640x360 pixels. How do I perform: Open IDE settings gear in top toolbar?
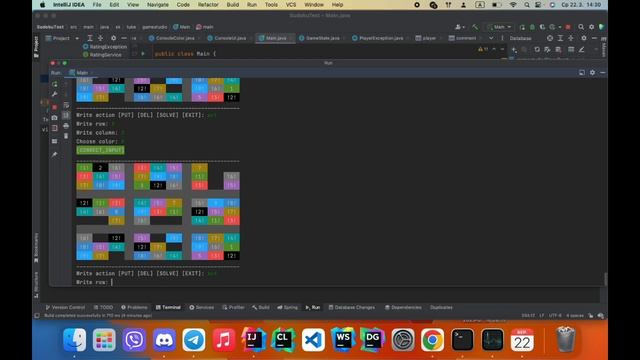click(591, 27)
